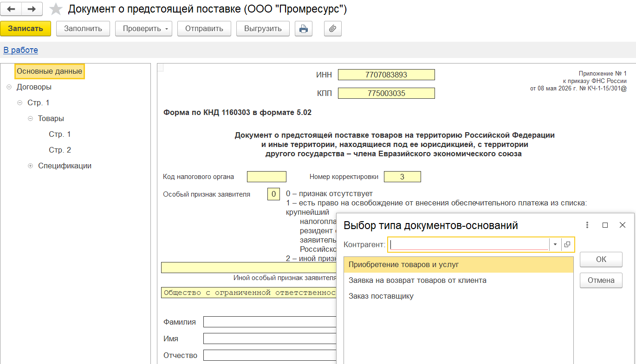
Task: Open the Проверить button dropdown
Action: click(x=167, y=29)
